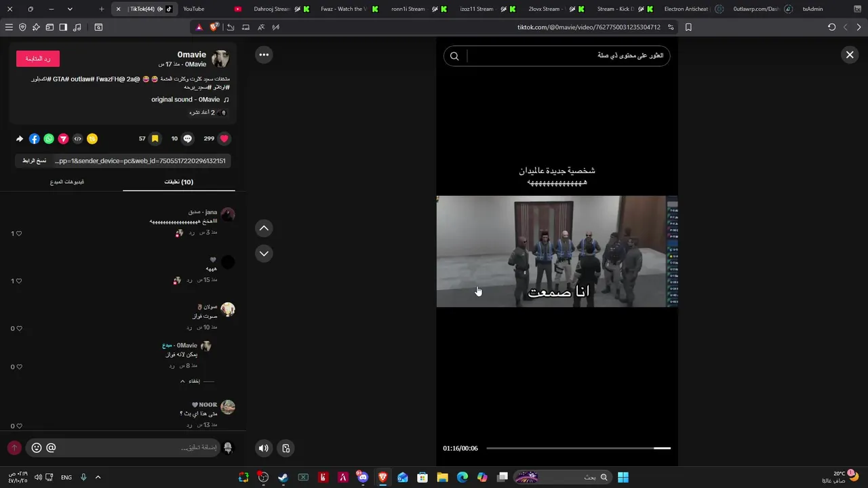Save video with the yellow favorites icon
Image resolution: width=868 pixels, height=488 pixels.
[x=155, y=138]
